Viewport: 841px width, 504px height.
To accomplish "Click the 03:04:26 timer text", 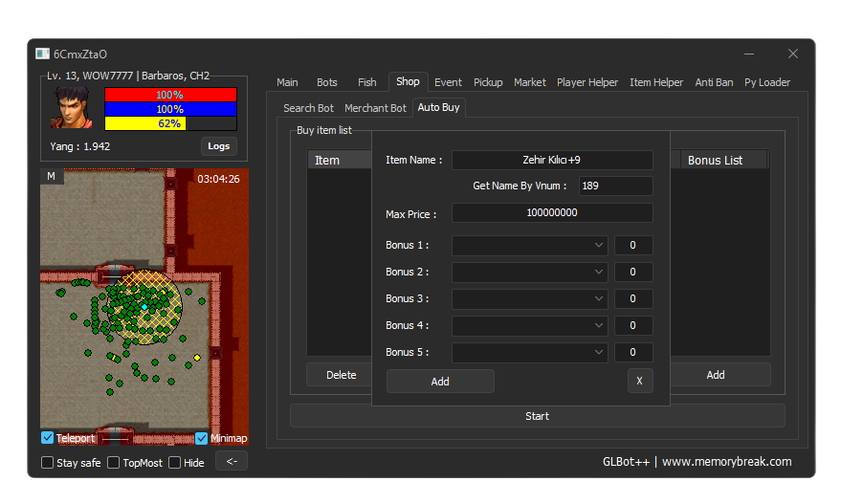I will click(x=218, y=179).
